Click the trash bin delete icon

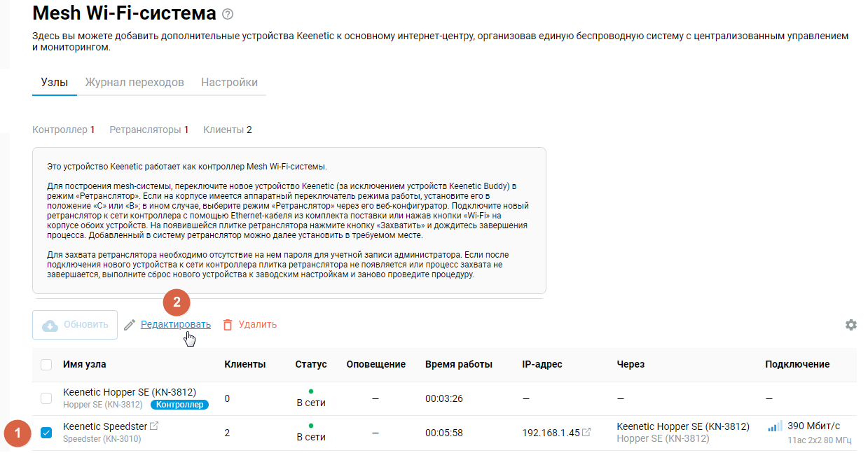click(227, 325)
